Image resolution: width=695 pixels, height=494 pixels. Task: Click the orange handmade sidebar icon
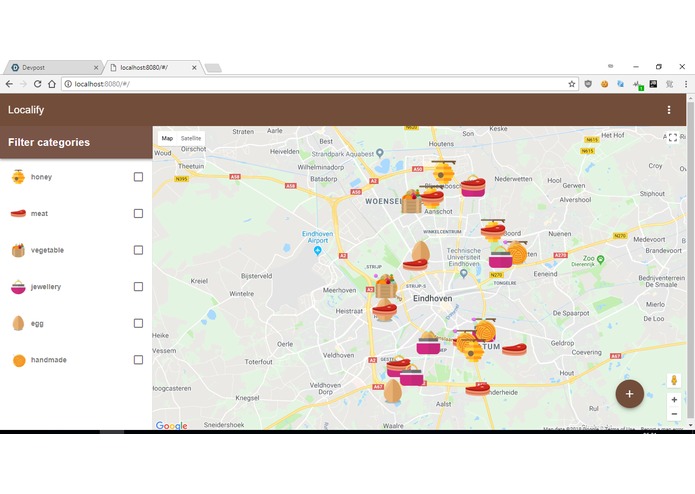pyautogui.click(x=19, y=360)
